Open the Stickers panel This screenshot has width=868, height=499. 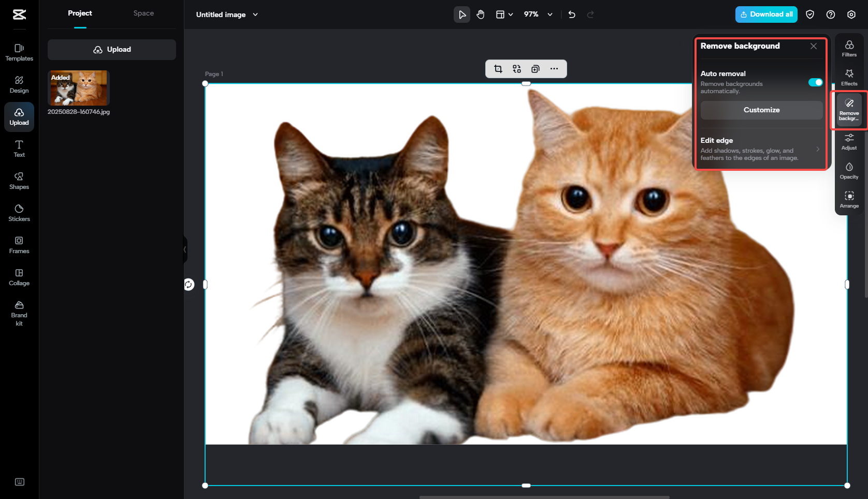19,212
